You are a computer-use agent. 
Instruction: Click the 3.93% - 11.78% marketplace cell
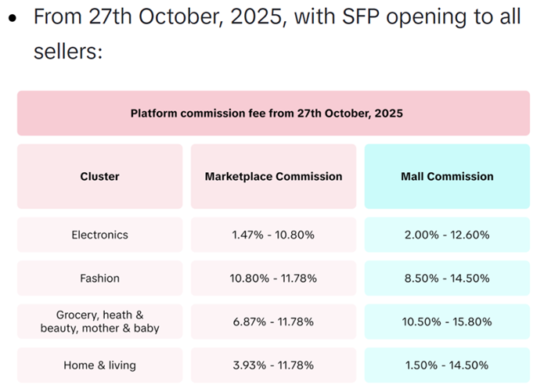pyautogui.click(x=273, y=365)
